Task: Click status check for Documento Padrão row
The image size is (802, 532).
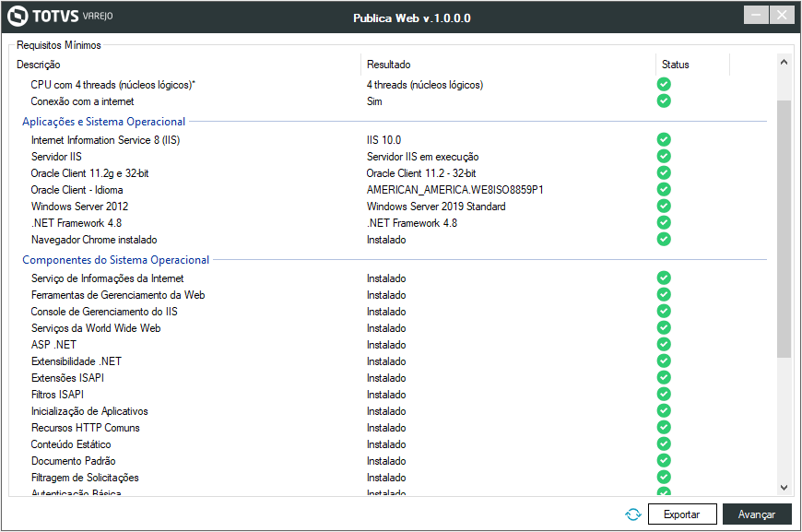Action: 664,460
